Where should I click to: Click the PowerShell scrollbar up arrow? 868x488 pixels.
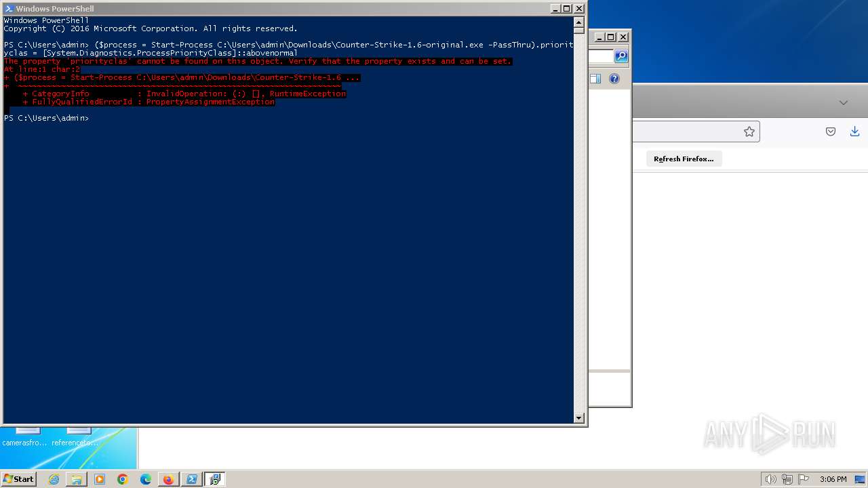(x=579, y=21)
